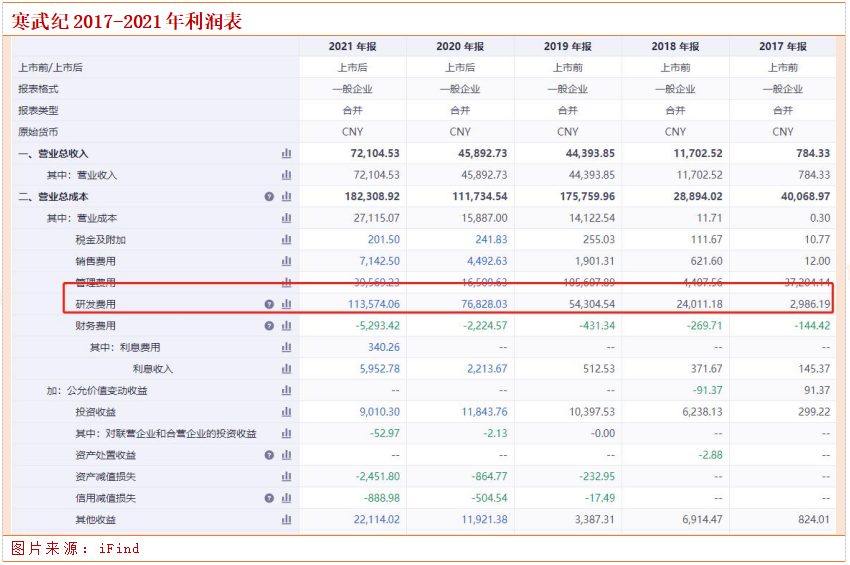Open chart icon beside 税金及附加
850x565 pixels.
tap(286, 240)
